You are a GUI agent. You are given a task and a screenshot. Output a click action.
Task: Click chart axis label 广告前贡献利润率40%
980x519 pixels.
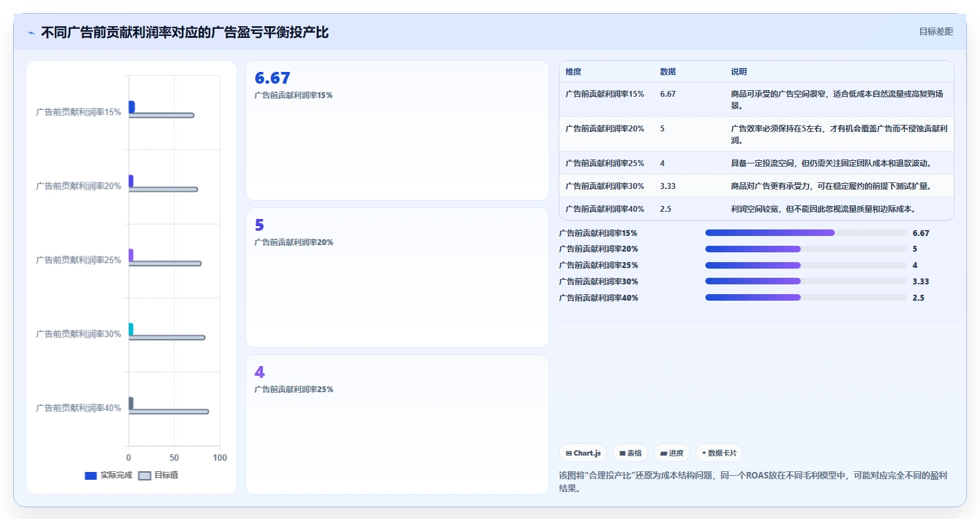coord(79,408)
